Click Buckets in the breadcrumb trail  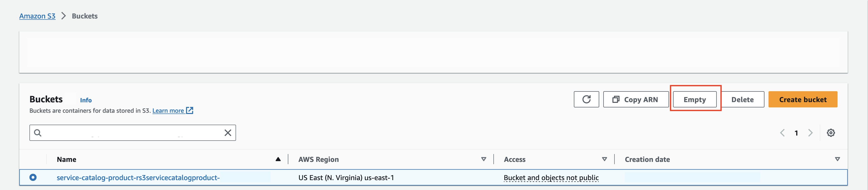pos(84,16)
